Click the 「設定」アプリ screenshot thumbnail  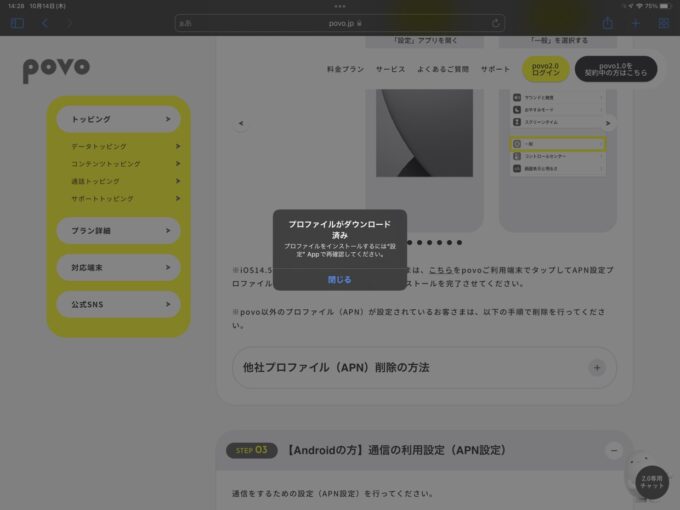point(424,133)
